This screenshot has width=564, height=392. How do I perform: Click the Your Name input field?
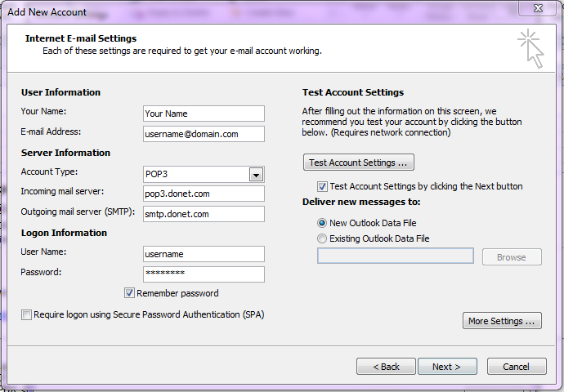[204, 114]
